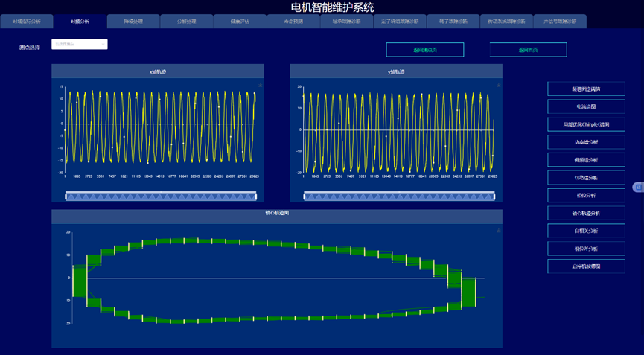Open the 启停机波德图 option

tap(586, 266)
